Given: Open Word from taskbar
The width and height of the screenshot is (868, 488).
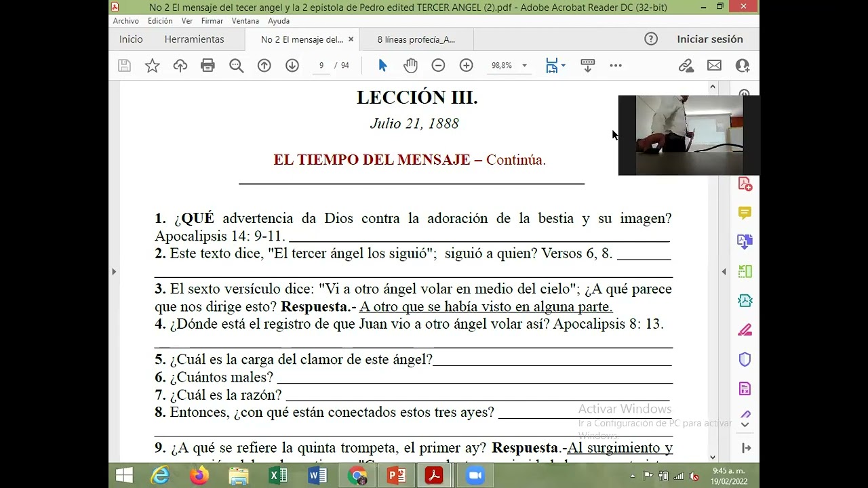Looking at the screenshot, I should (x=317, y=476).
